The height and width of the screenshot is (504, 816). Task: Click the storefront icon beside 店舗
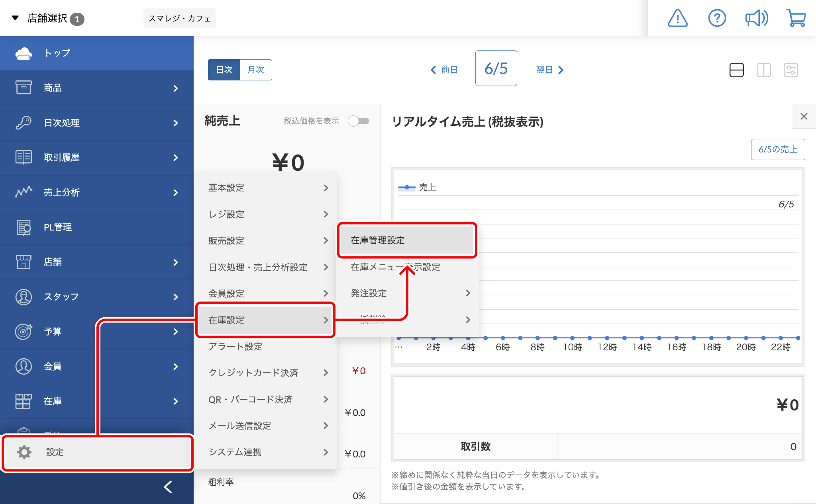point(24,262)
